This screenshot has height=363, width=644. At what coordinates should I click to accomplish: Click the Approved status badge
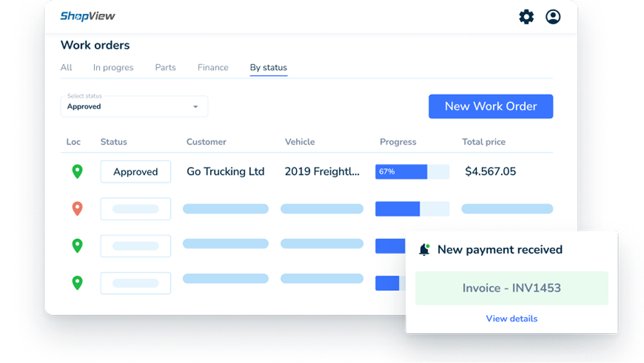point(136,171)
